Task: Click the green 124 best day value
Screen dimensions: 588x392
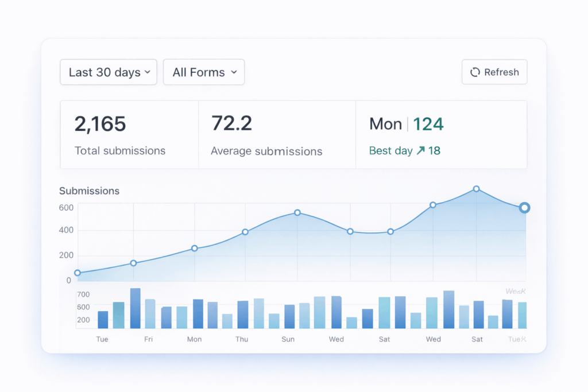Action: [x=428, y=124]
